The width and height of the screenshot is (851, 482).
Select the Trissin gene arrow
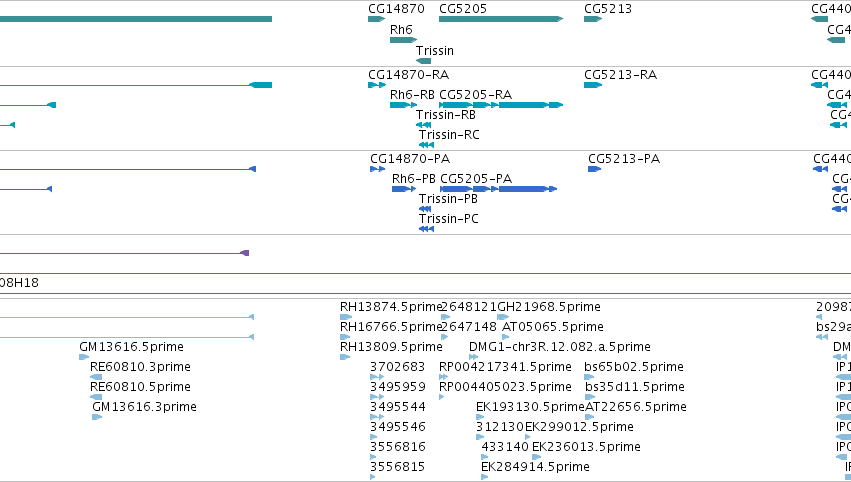(423, 61)
